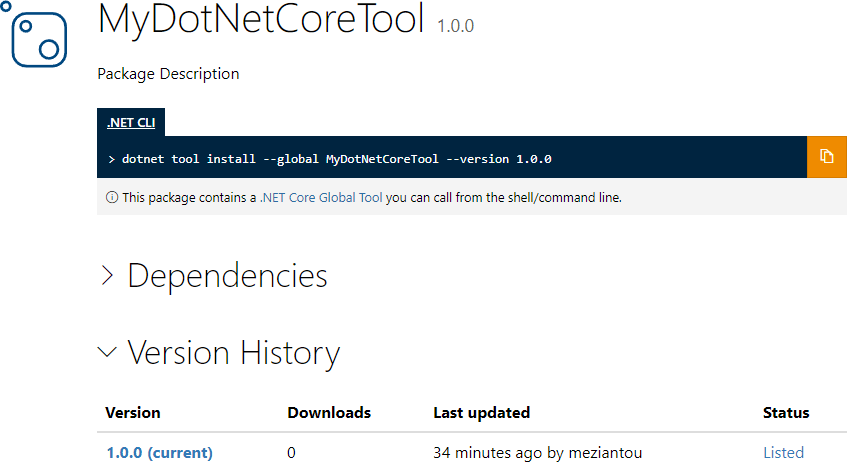The image size is (847, 462).
Task: Click the Status column header
Action: point(786,412)
